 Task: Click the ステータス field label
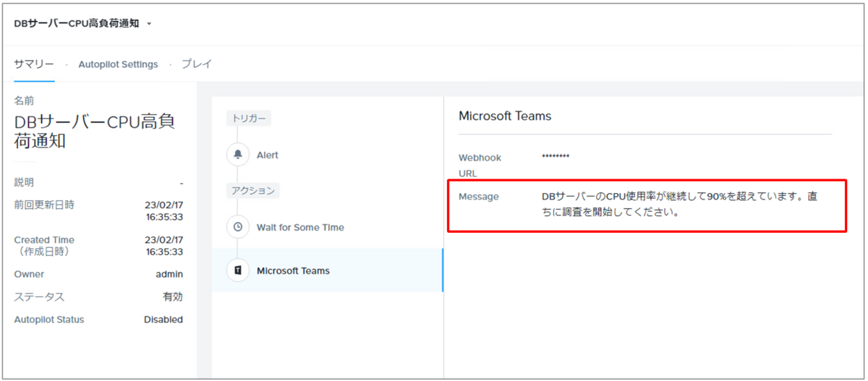pos(39,296)
